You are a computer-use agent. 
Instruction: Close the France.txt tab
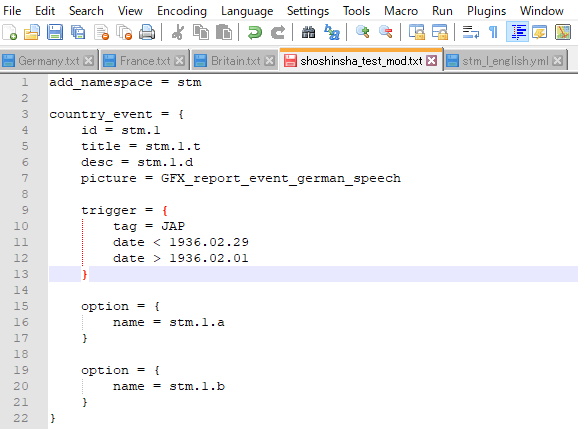point(180,60)
